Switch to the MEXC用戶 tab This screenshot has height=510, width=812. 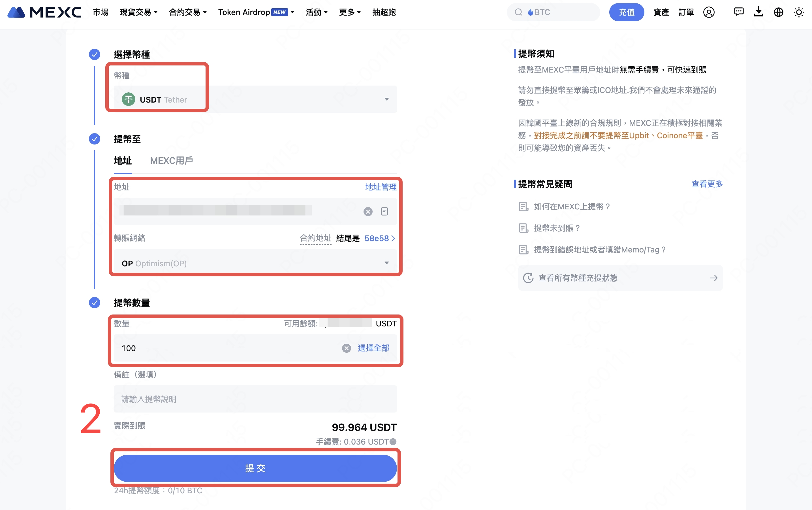(172, 161)
